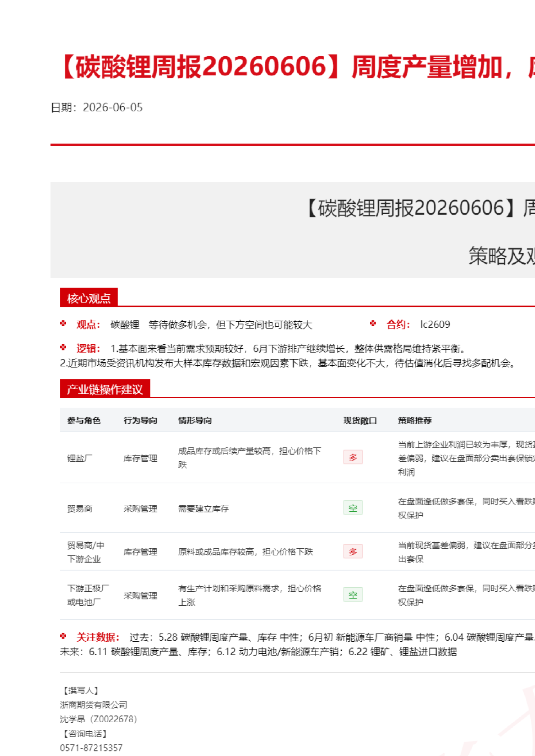Click the company name 浙商期货有限公司
This screenshot has width=535, height=756.
point(94,705)
